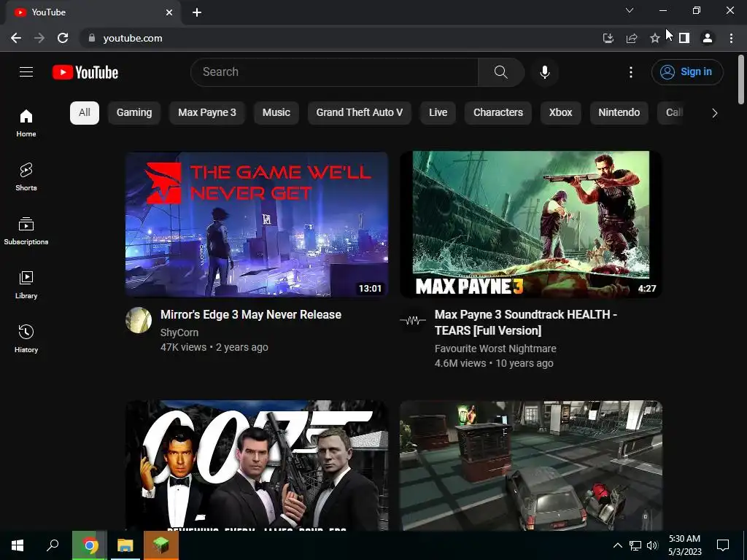The width and height of the screenshot is (747, 560).
Task: Open the parking lot gameplay video thumbnail
Action: [x=531, y=465]
